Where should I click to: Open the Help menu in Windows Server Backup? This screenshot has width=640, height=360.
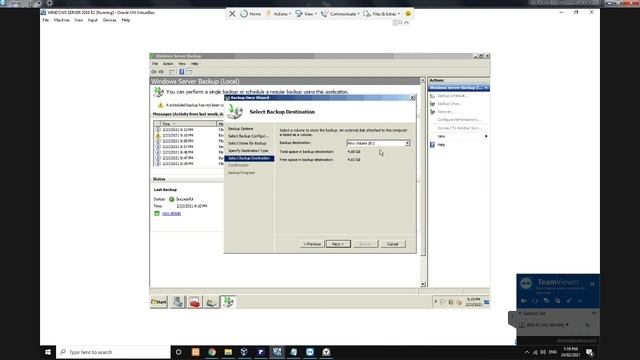(195, 64)
